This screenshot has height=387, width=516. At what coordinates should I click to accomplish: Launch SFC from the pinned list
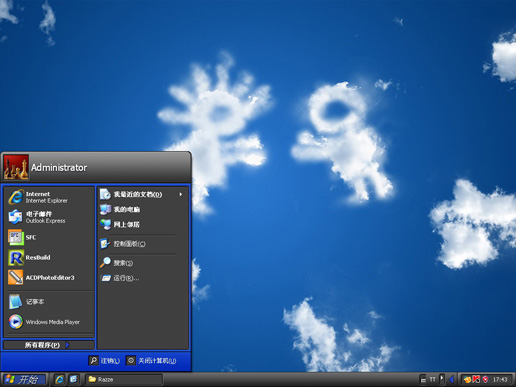pos(49,237)
